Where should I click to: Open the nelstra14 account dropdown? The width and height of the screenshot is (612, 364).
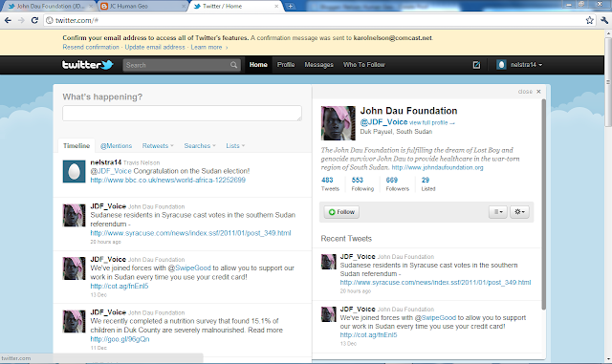coord(527,65)
